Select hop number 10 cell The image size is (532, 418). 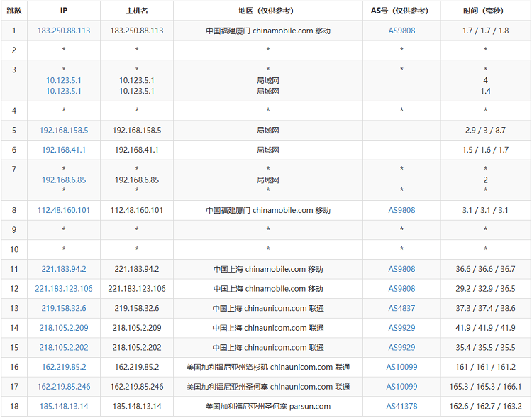(14, 249)
